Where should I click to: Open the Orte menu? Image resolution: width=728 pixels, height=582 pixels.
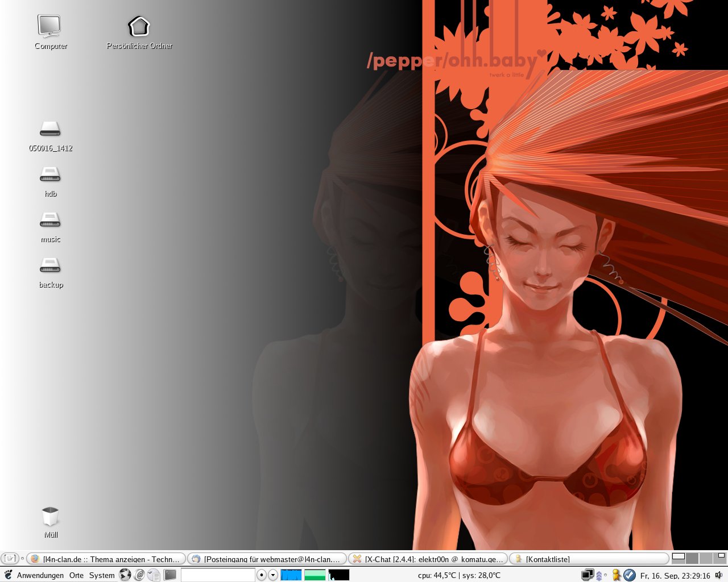[x=76, y=575]
